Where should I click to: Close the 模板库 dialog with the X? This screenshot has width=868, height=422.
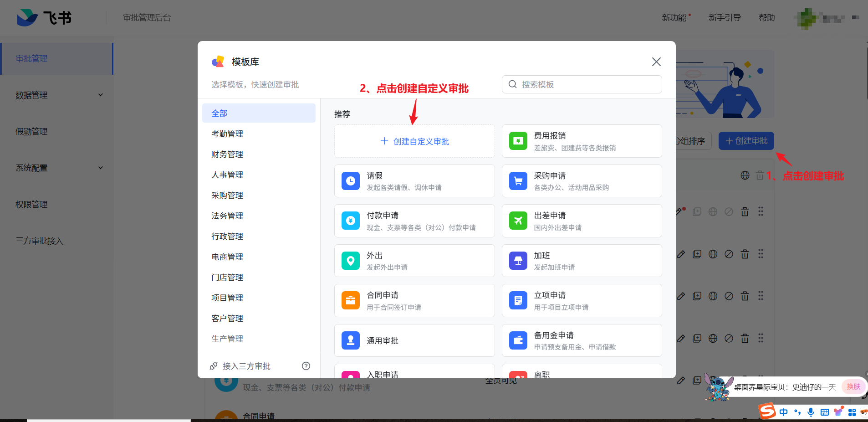(656, 62)
